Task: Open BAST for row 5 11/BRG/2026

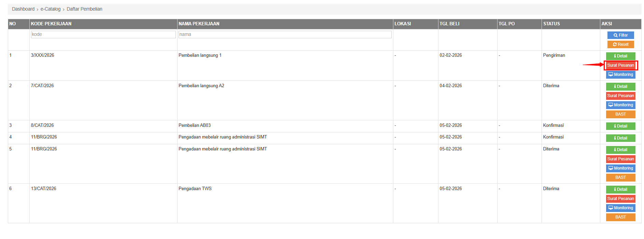Action: click(620, 177)
